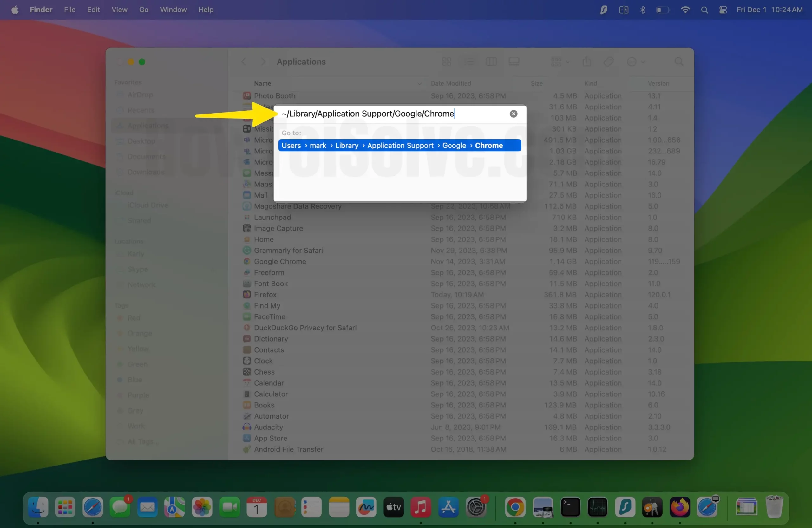Select iCloud Drive in the Finder sidebar
Screen dimensions: 812x528
pos(148,205)
